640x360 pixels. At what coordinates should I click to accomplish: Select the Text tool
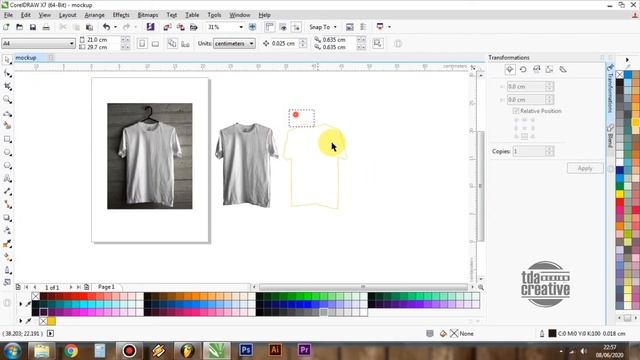click(x=7, y=178)
